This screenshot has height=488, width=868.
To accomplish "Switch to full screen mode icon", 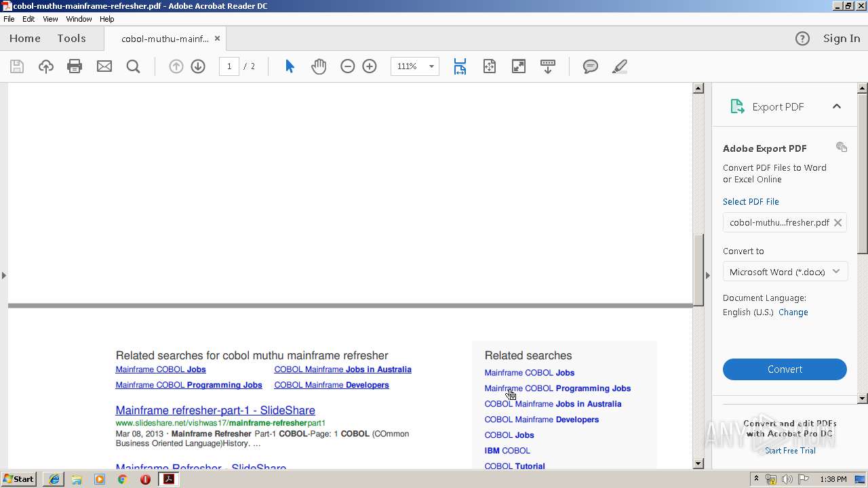I will pyautogui.click(x=519, y=66).
